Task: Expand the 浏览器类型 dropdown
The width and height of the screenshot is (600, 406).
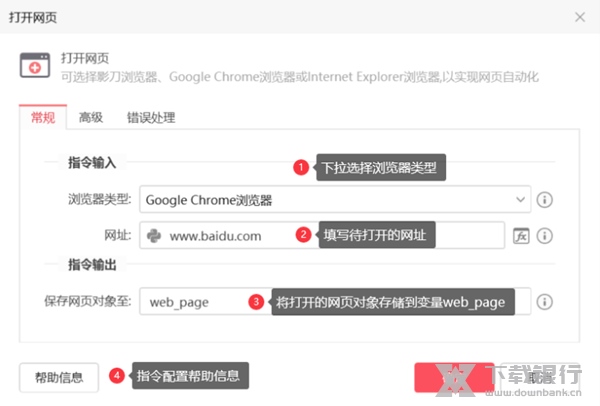Action: [x=520, y=199]
